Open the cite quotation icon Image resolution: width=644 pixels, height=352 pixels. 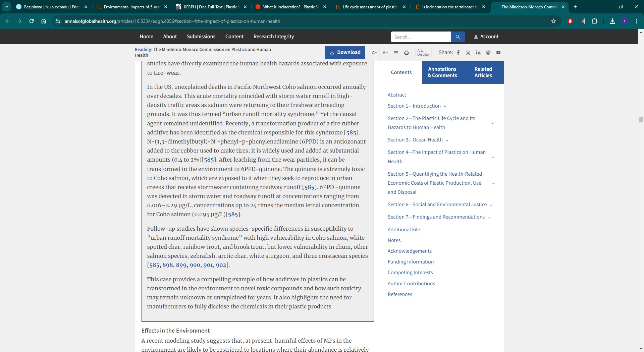396,53
